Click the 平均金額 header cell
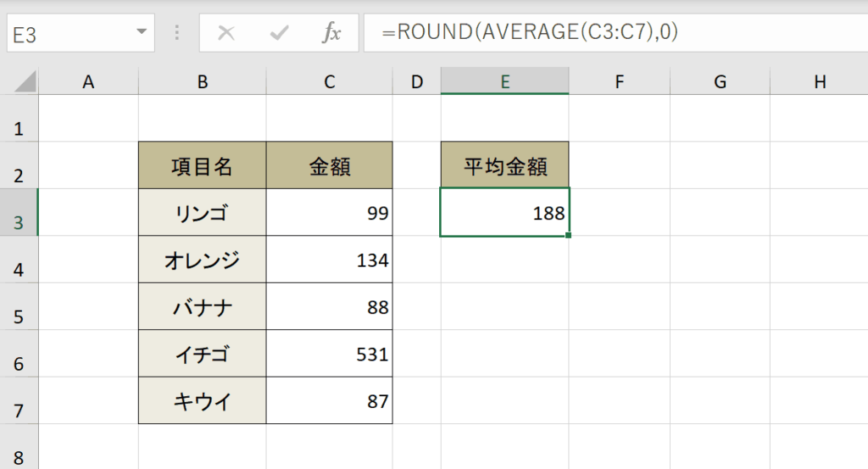 505,165
